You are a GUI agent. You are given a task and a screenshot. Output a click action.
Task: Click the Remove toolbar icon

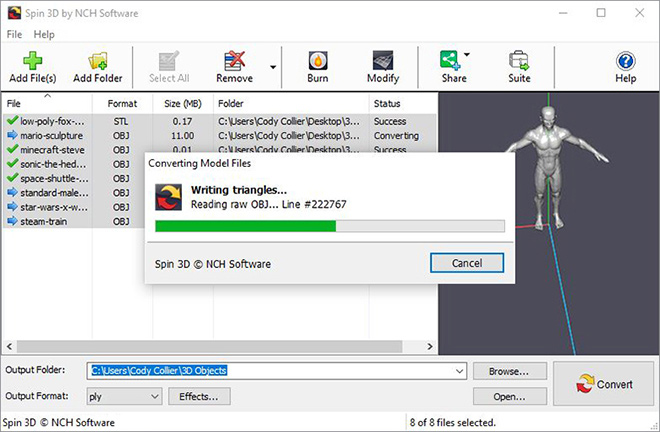pos(234,61)
